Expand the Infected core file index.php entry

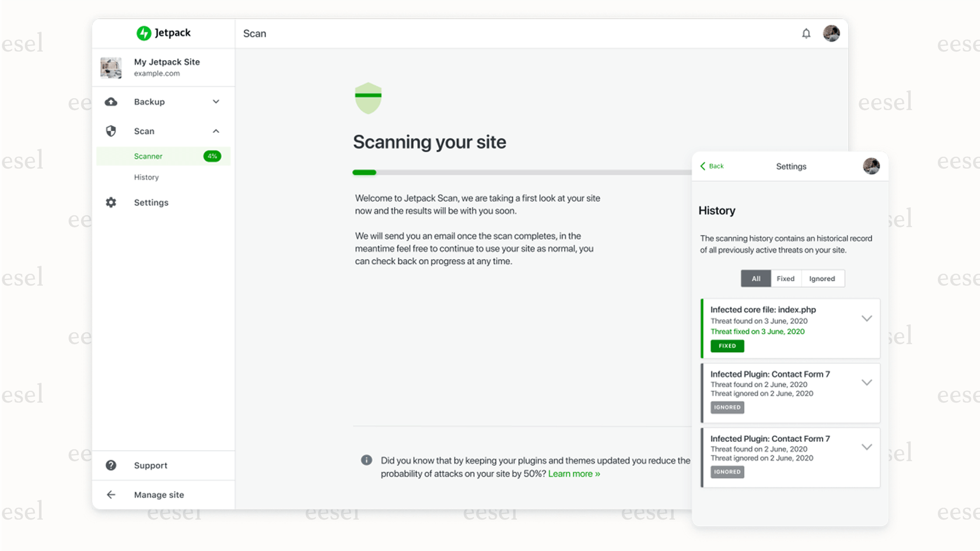(x=867, y=318)
